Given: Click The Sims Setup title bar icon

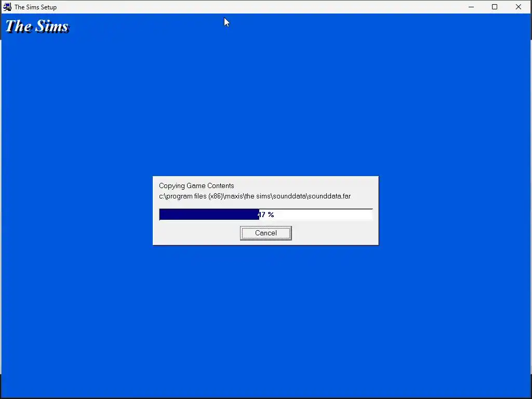Looking at the screenshot, I should point(7,7).
